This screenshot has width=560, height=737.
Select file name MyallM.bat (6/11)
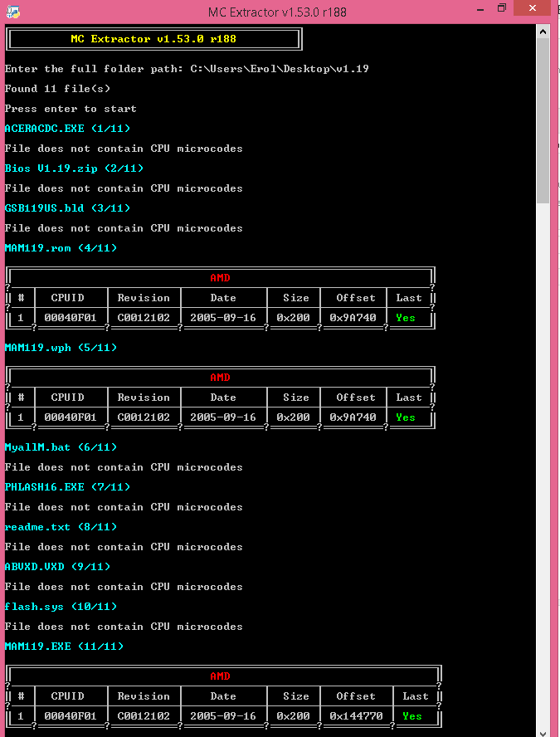point(61,447)
